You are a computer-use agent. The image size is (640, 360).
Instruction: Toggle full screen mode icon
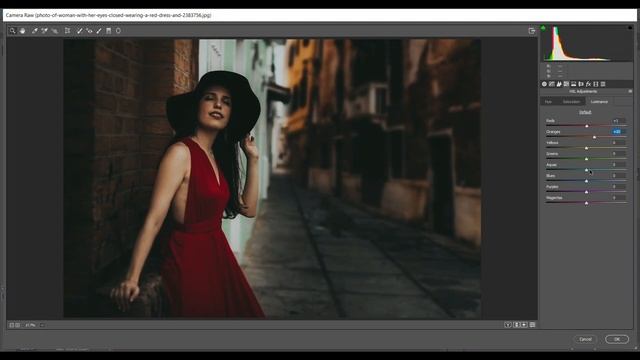[531, 31]
